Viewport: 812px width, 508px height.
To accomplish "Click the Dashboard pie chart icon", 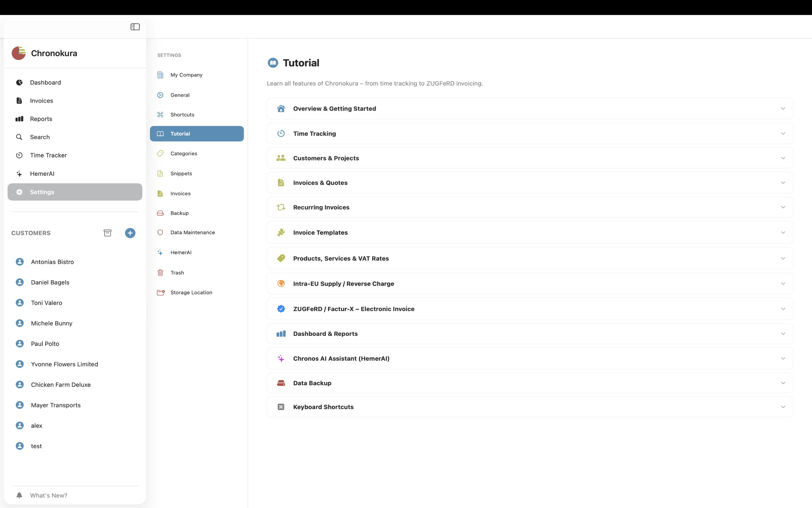I will click(19, 82).
